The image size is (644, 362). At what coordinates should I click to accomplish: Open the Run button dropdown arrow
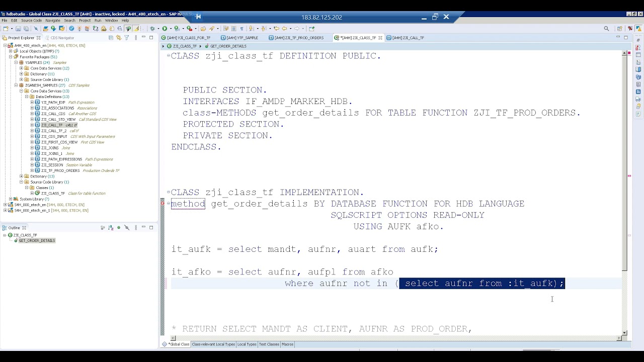coord(171,29)
